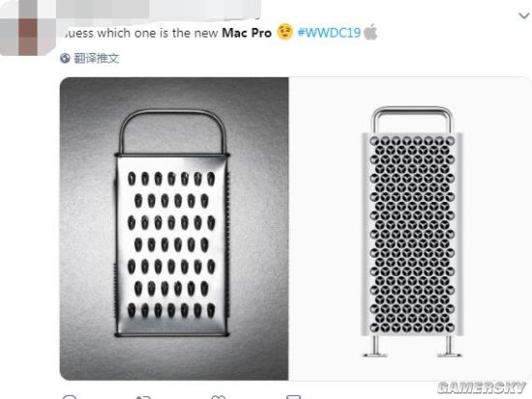Click the gray Apple logo emoji
This screenshot has height=399, width=532.
pos(370,32)
